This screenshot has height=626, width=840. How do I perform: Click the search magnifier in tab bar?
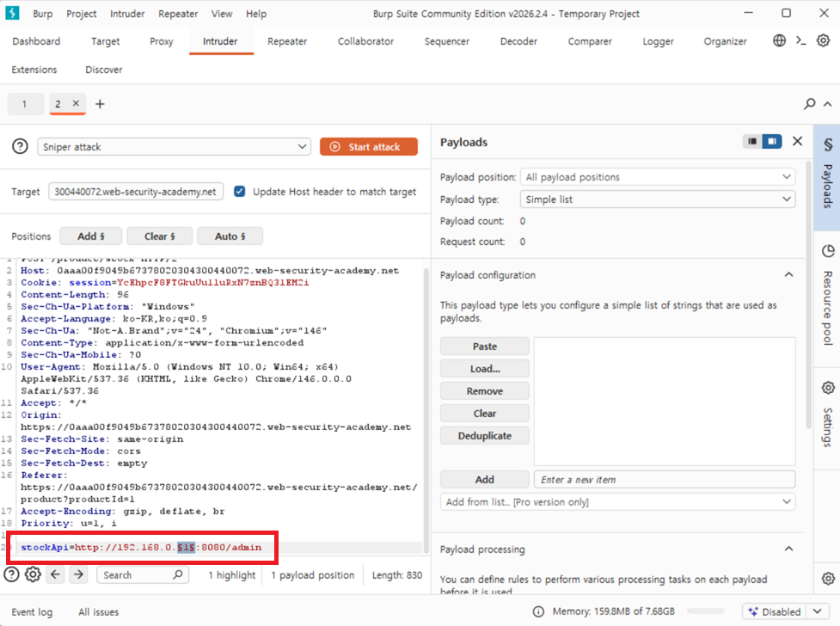pos(809,103)
